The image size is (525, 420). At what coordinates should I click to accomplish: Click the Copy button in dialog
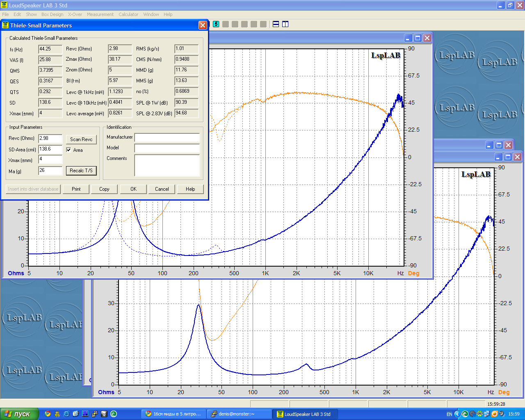pos(104,189)
